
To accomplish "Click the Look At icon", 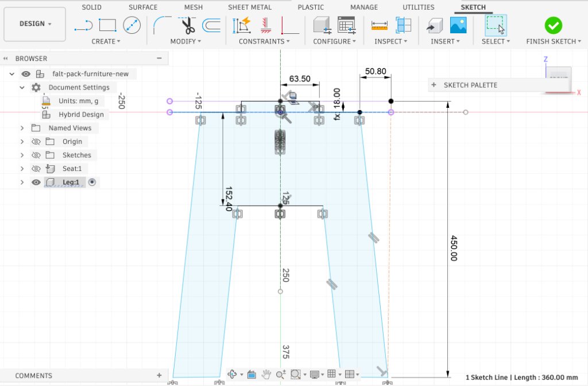I will point(252,374).
